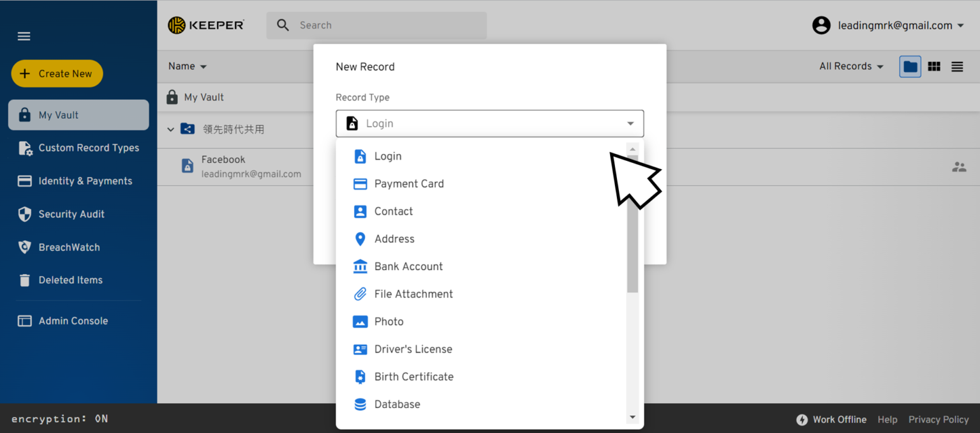Switch to grid view layout icon
Screen dimensions: 980x433
pyautogui.click(x=934, y=66)
